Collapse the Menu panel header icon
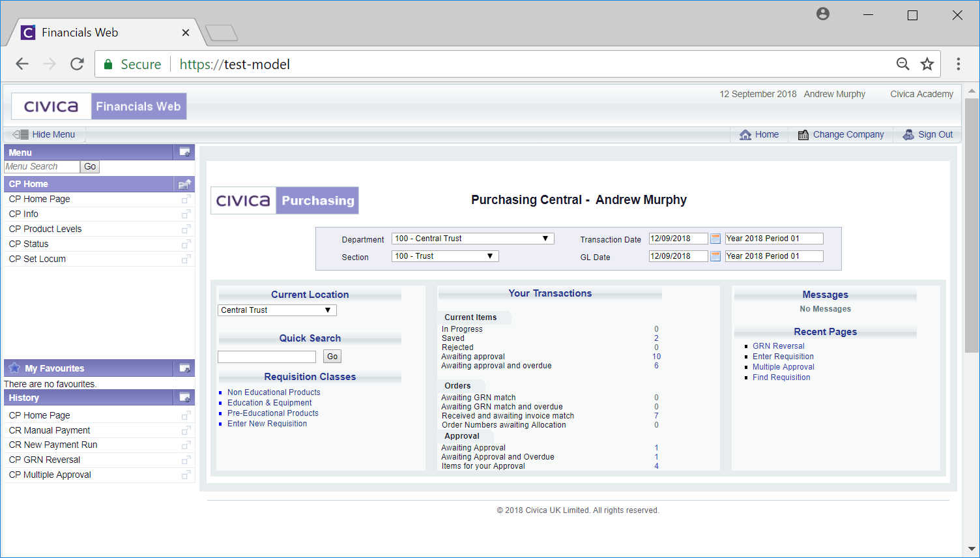The width and height of the screenshot is (980, 558). coord(185,152)
